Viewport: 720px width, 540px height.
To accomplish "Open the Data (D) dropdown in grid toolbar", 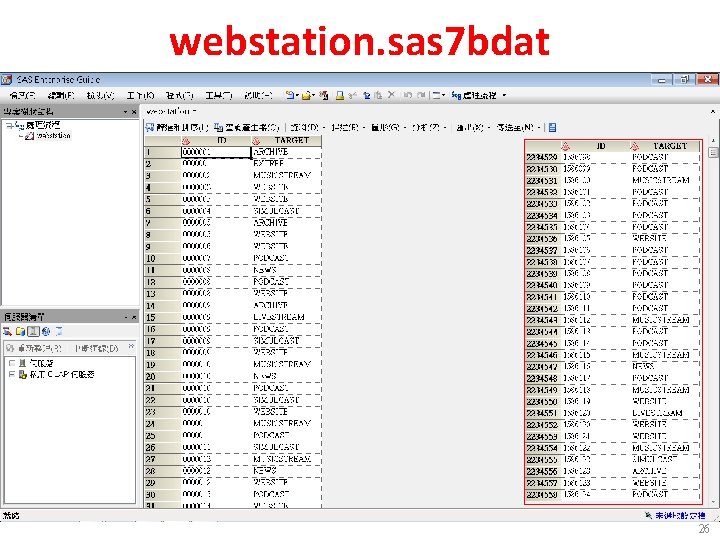I will point(307,127).
